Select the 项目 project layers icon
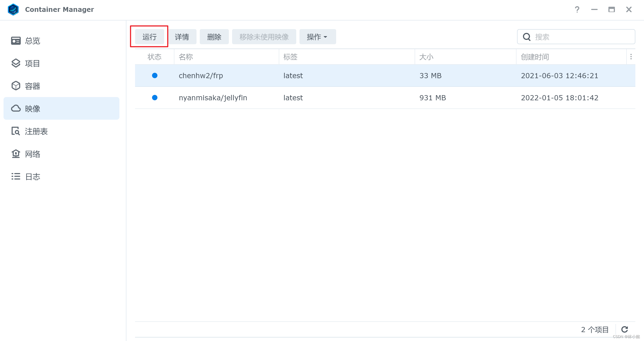The image size is (644, 341). [x=16, y=63]
